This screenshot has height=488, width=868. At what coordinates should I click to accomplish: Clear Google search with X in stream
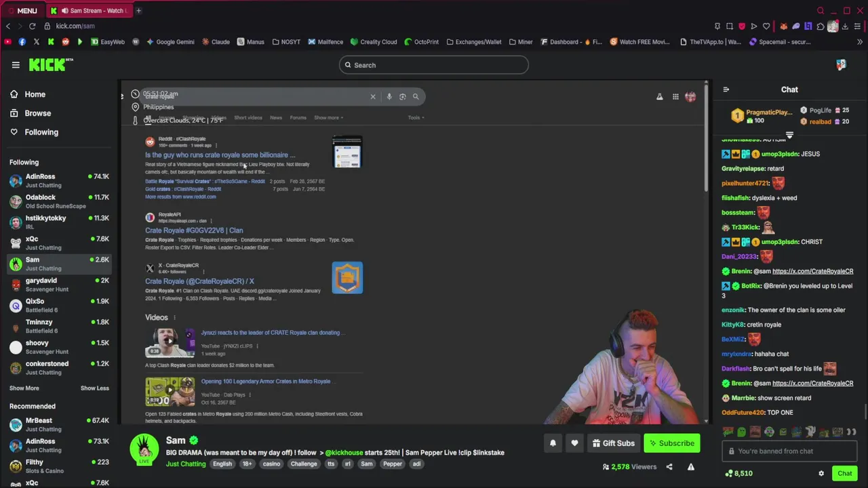372,96
